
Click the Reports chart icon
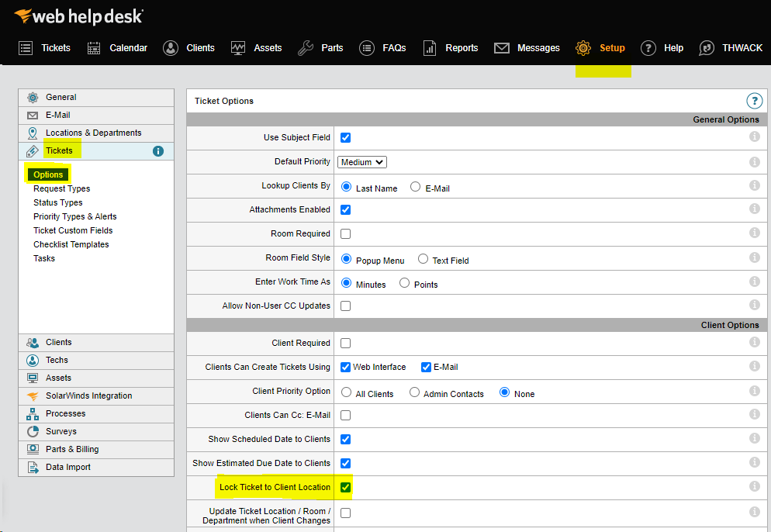coord(430,48)
